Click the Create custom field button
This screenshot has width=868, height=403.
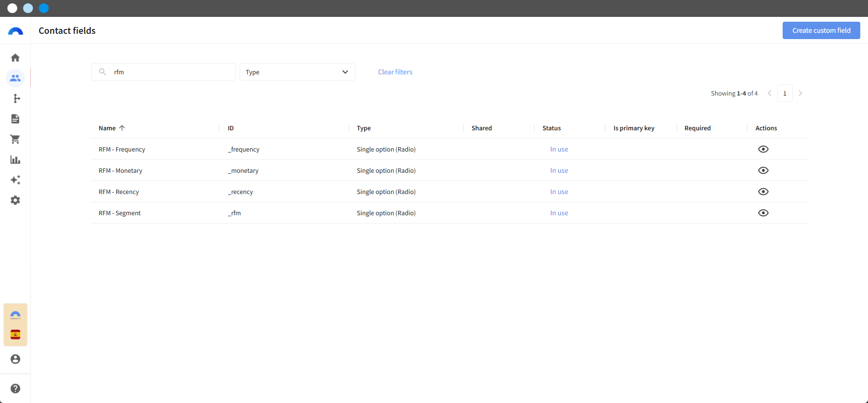821,30
